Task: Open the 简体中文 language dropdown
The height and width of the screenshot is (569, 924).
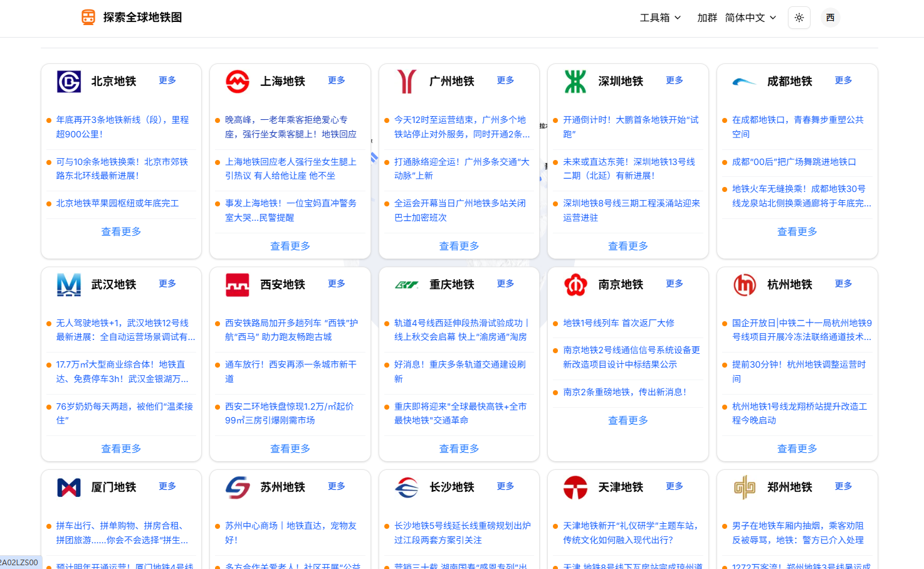Action: pos(750,18)
